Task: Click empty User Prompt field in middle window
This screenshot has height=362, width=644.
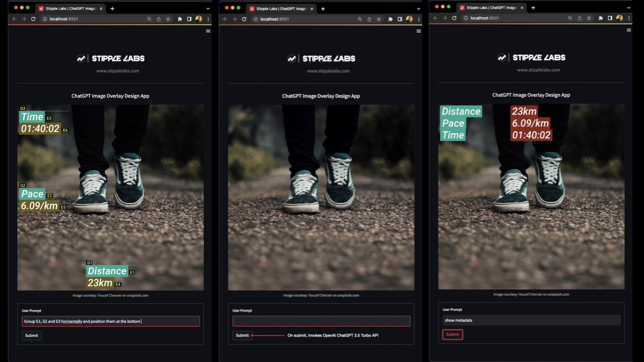Action: 321,321
